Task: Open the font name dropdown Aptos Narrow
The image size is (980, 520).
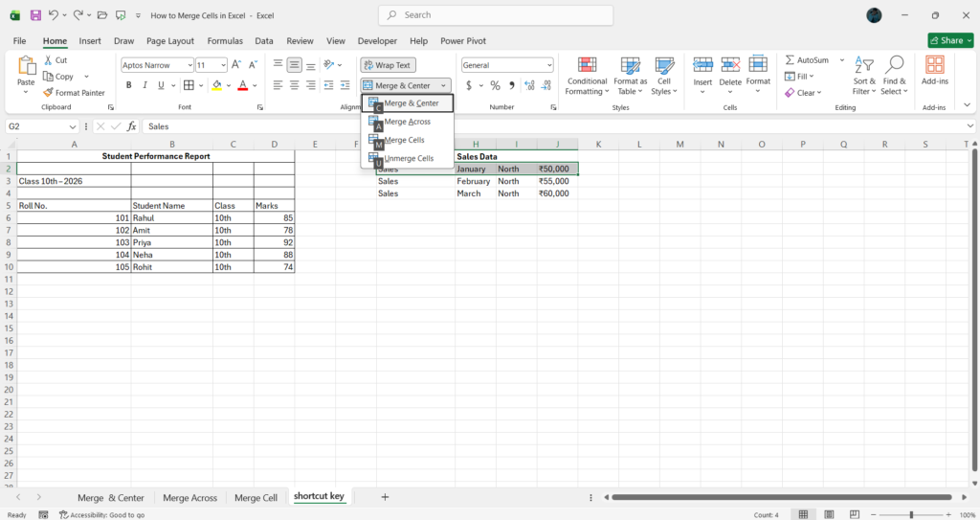Action: (190, 65)
